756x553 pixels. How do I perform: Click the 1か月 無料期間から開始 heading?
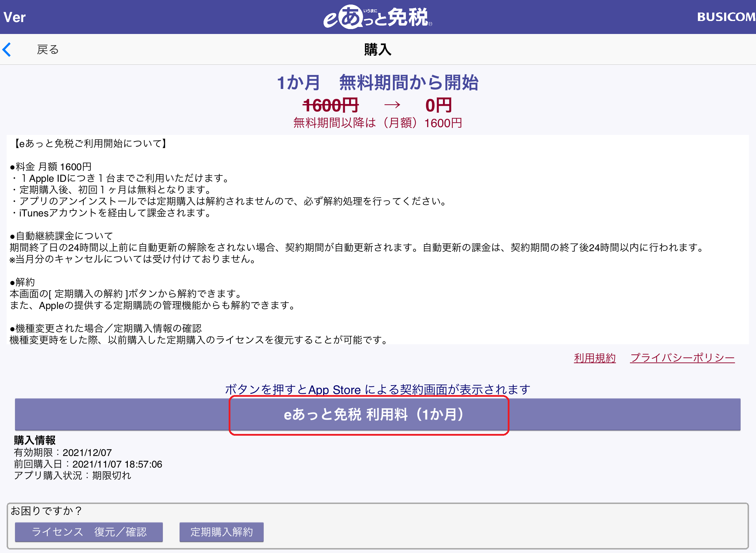coord(377,83)
